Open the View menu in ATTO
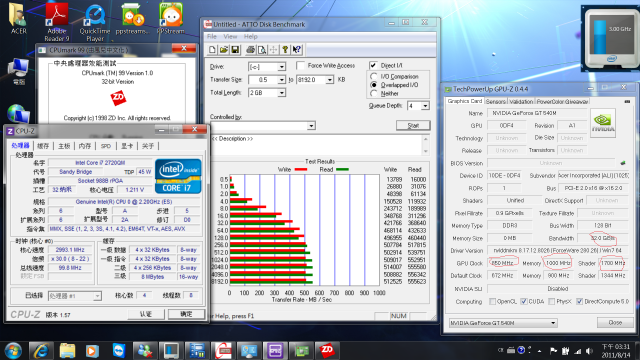 click(x=230, y=36)
